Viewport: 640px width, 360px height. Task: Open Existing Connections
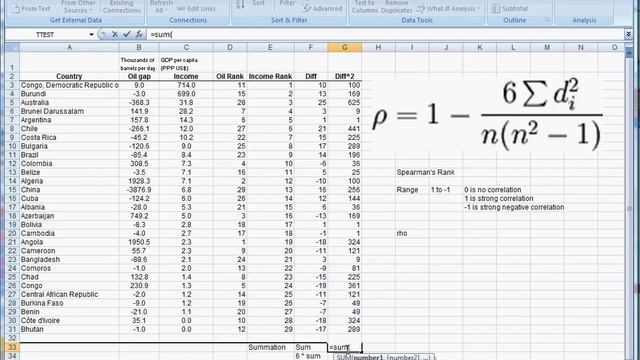click(x=121, y=7)
